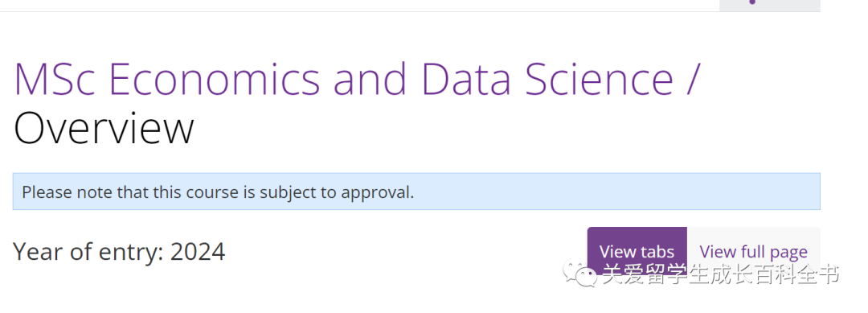Image resolution: width=868 pixels, height=313 pixels.
Task: Switch to the View tabs layout
Action: [637, 252]
